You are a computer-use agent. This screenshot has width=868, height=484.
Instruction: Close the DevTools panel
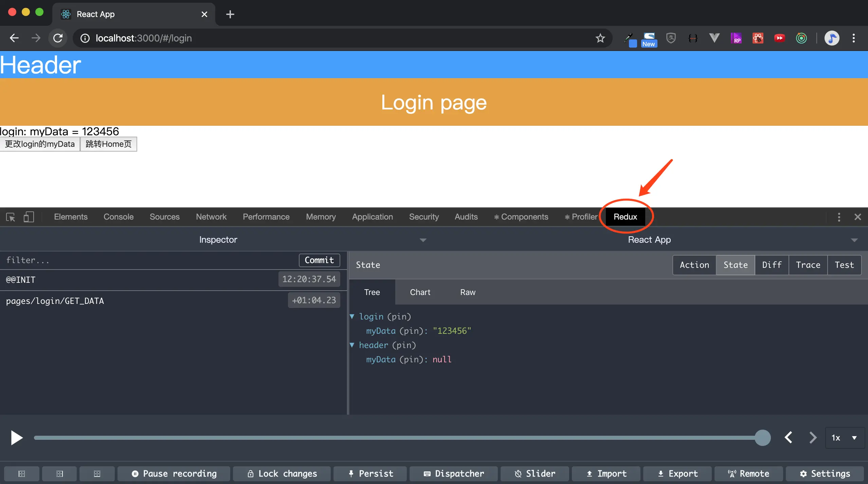(x=857, y=217)
